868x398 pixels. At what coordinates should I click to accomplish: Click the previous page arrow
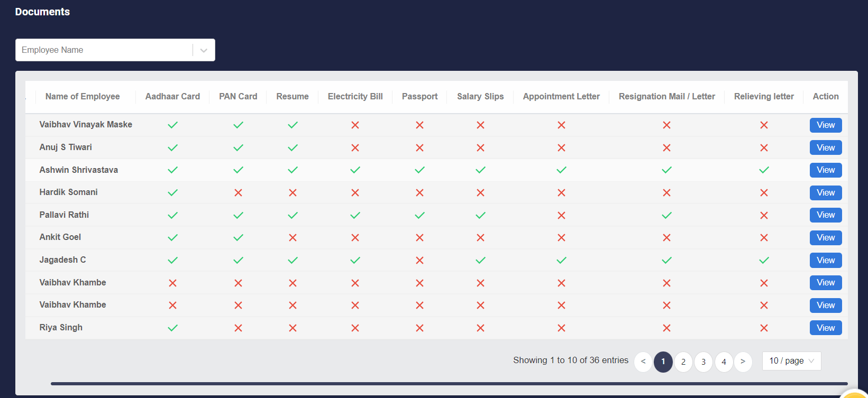[643, 362]
